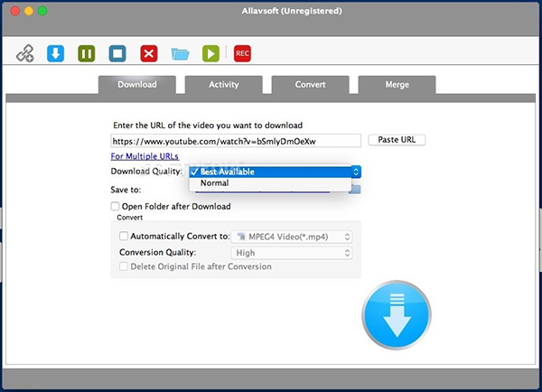Click the green play icon in the toolbar
Screen dimensions: 542x392
(x=210, y=53)
